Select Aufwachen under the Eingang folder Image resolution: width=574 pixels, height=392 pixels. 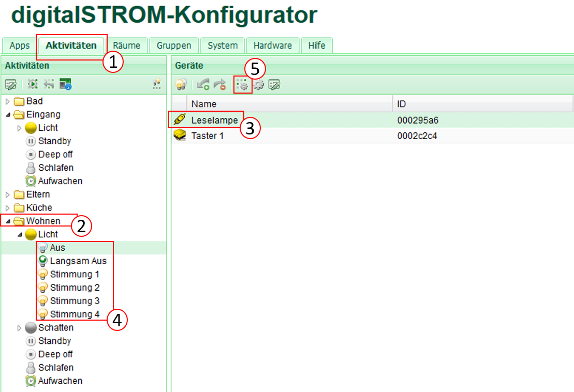pyautogui.click(x=60, y=181)
